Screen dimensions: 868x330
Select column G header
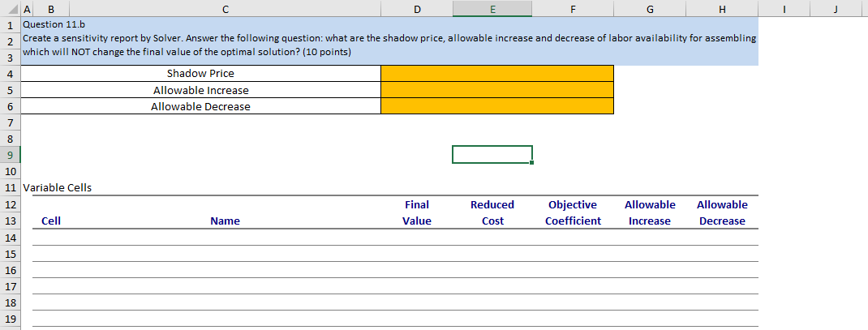(650, 8)
